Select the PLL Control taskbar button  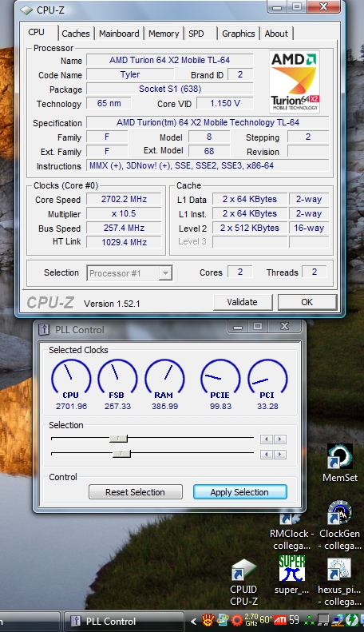tap(124, 621)
